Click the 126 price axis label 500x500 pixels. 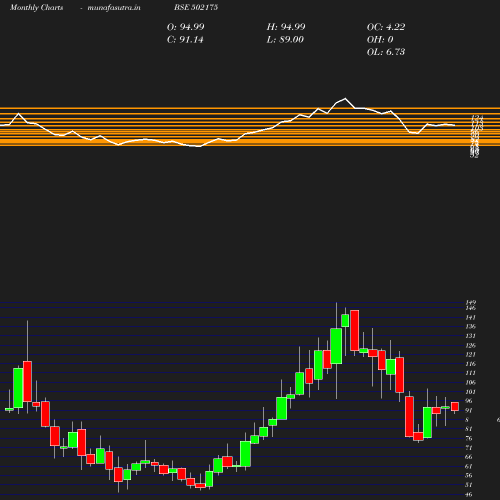(470, 345)
